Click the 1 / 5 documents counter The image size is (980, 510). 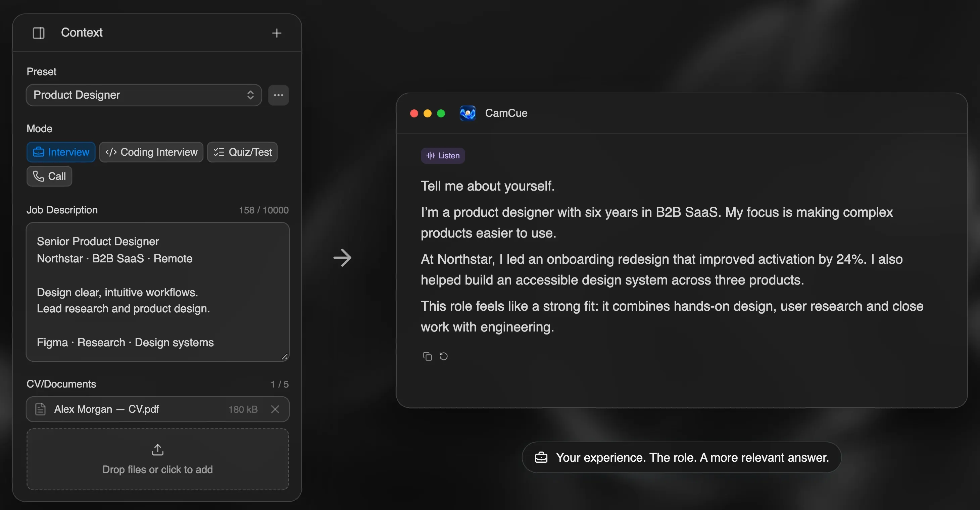280,385
